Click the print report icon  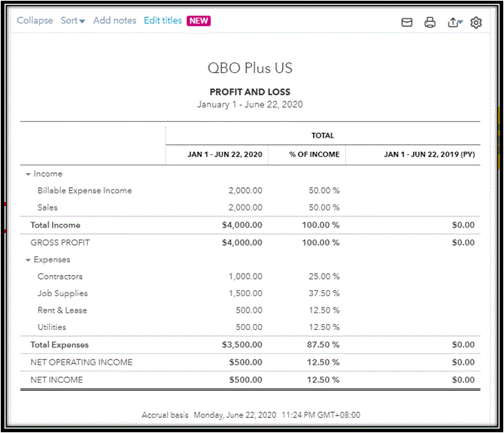pyautogui.click(x=430, y=23)
